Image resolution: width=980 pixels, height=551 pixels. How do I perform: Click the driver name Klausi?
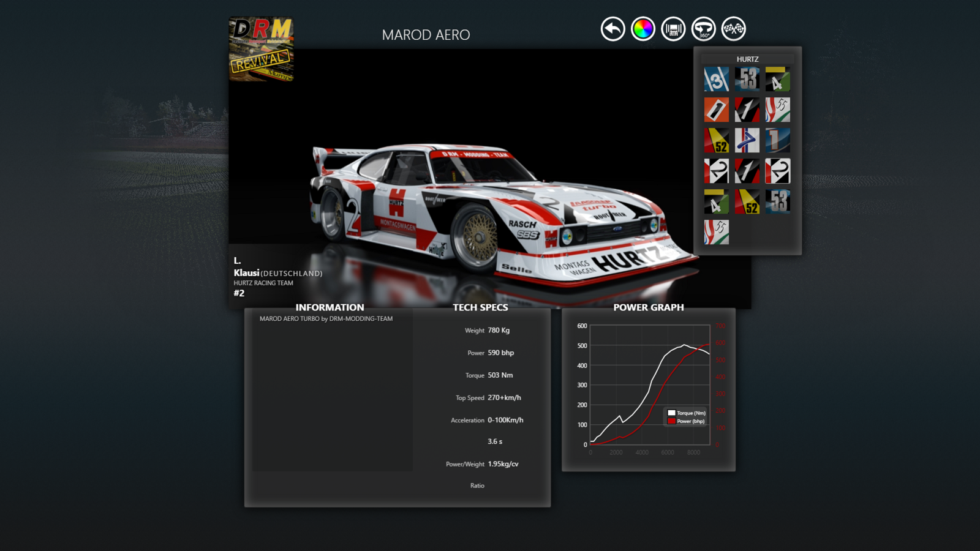(246, 273)
